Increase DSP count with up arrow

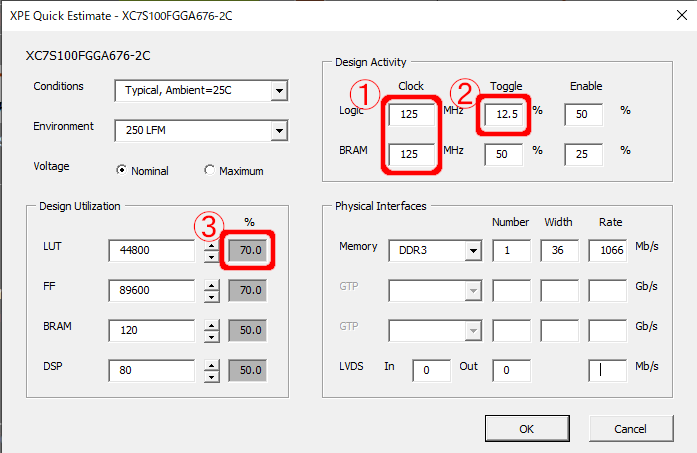coord(212,366)
